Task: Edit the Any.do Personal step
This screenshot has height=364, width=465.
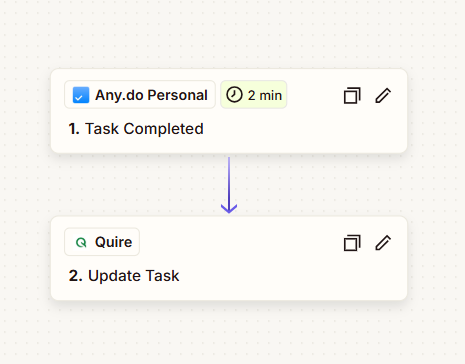Action: tap(383, 96)
